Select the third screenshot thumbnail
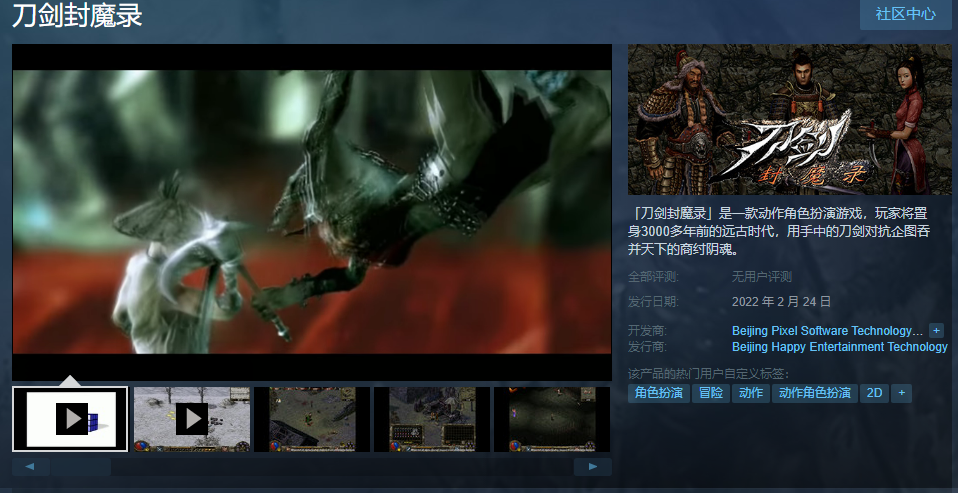Image resolution: width=958 pixels, height=493 pixels. click(312, 419)
